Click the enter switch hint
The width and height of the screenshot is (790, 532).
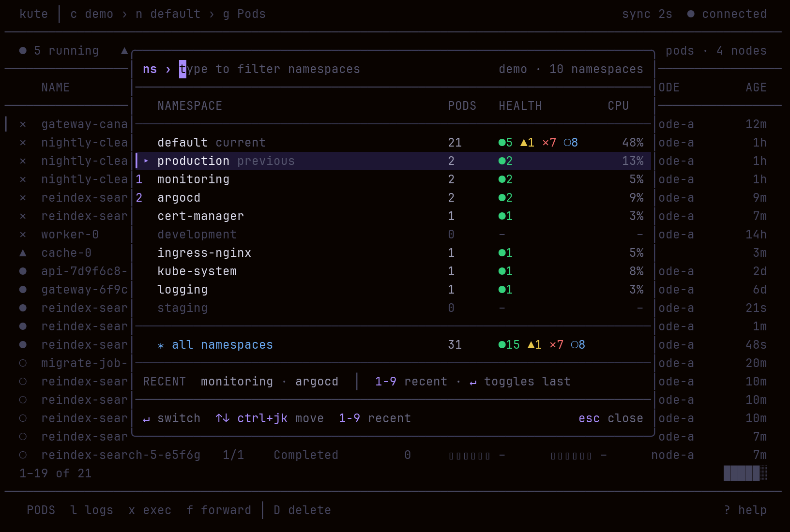pyautogui.click(x=171, y=418)
